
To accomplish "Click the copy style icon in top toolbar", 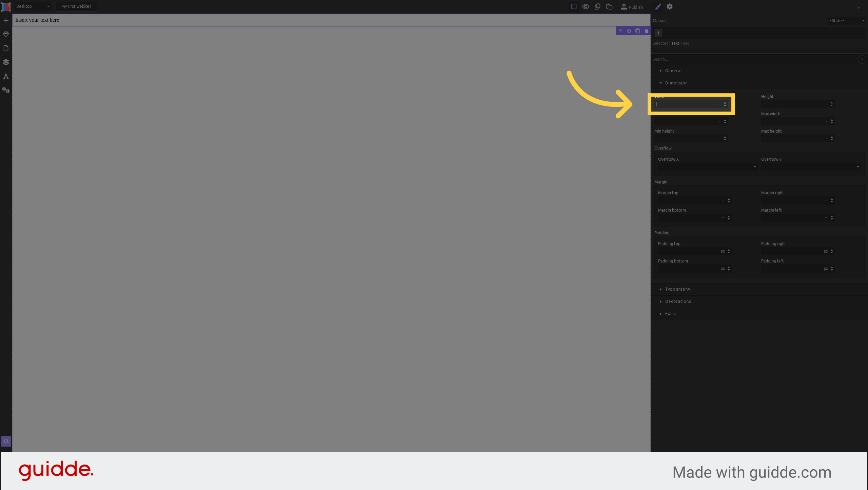I will [x=597, y=6].
